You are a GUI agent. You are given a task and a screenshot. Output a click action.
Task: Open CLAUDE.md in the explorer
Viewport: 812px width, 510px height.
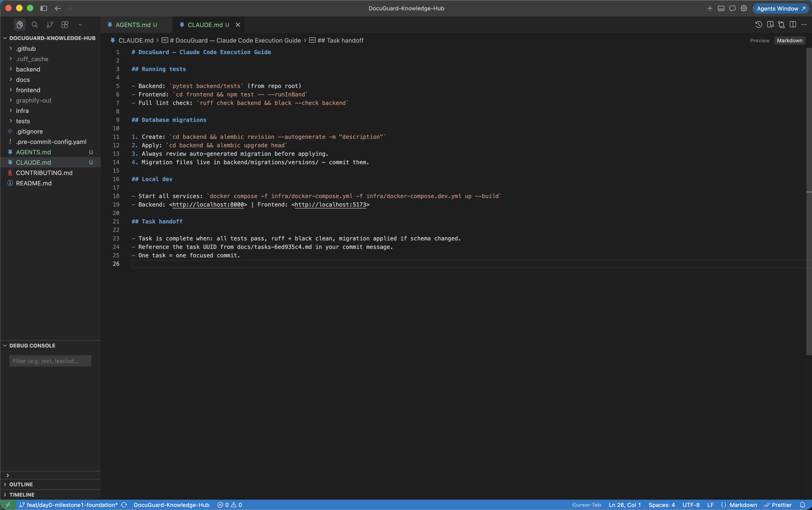coord(50,162)
